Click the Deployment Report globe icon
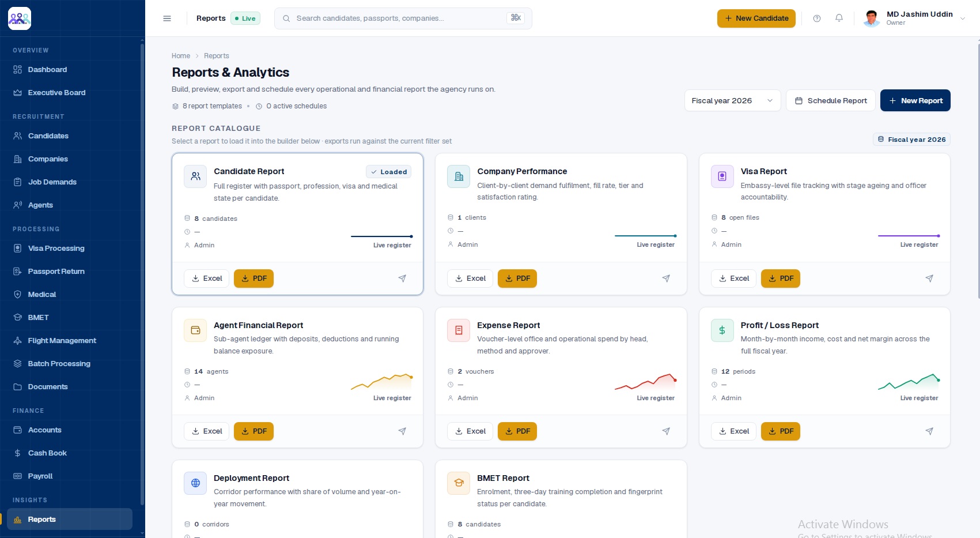 pos(195,483)
